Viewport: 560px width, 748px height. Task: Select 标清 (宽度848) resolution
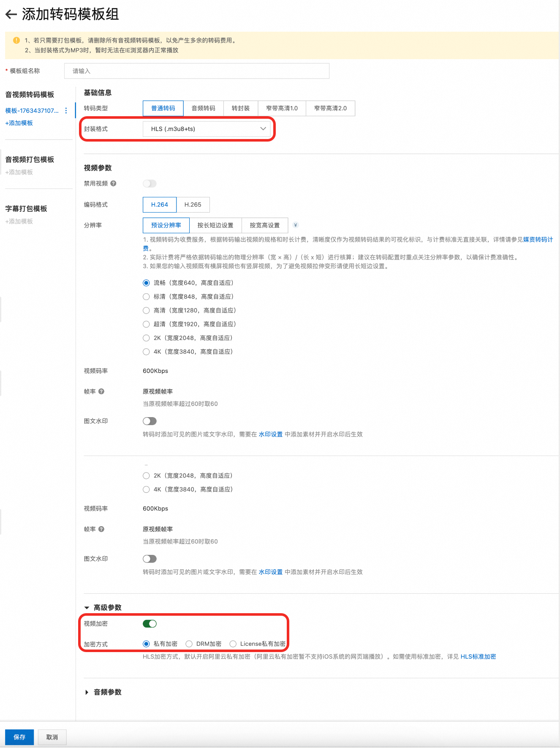tap(146, 297)
